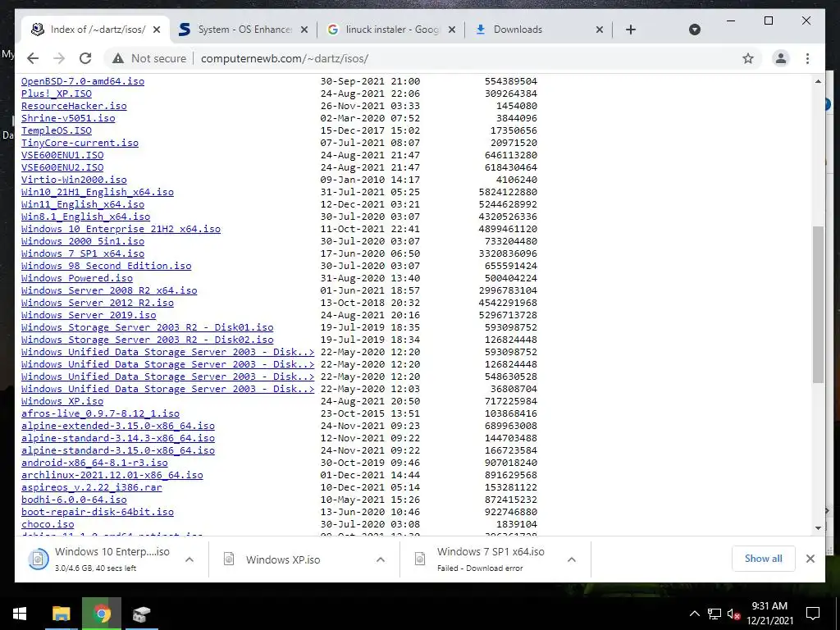This screenshot has width=840, height=630.
Task: Reload the page with the refresh icon
Action: (85, 58)
